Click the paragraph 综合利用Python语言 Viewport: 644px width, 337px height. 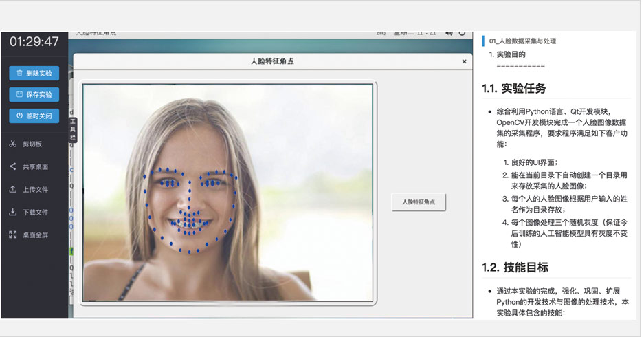click(x=562, y=128)
